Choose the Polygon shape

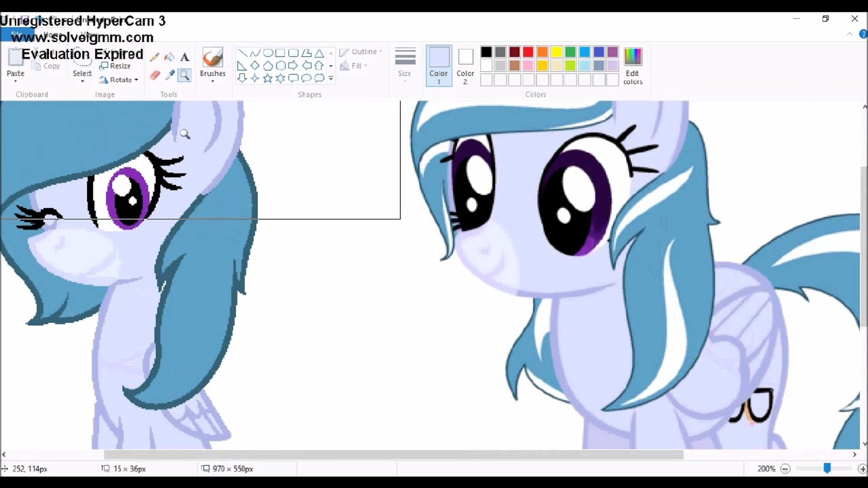pos(307,54)
